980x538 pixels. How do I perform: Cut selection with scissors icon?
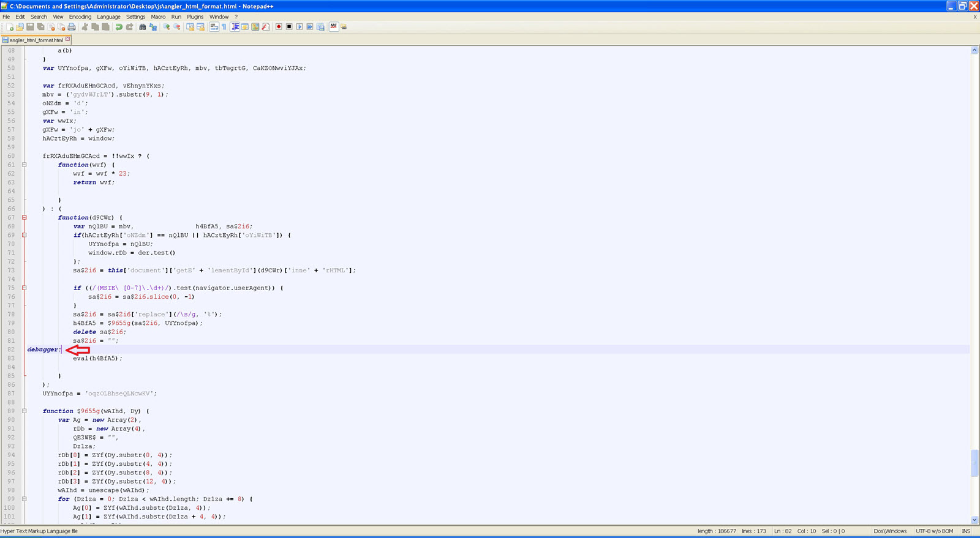pos(85,27)
